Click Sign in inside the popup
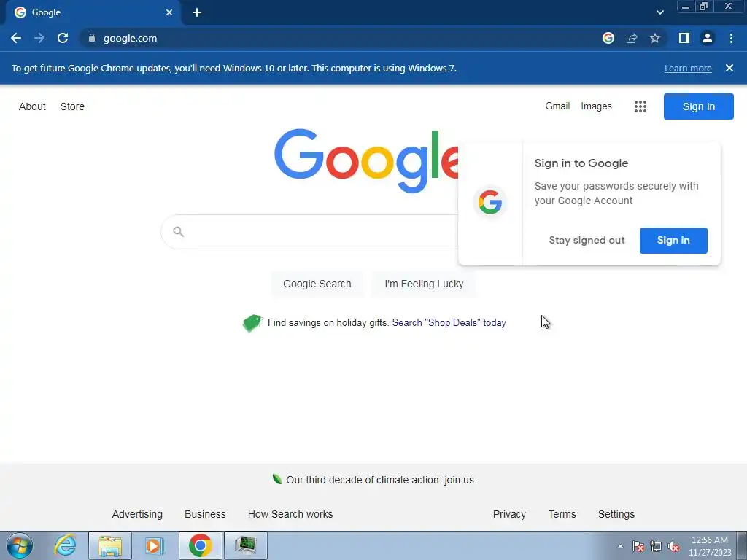Image resolution: width=747 pixels, height=560 pixels. [673, 241]
